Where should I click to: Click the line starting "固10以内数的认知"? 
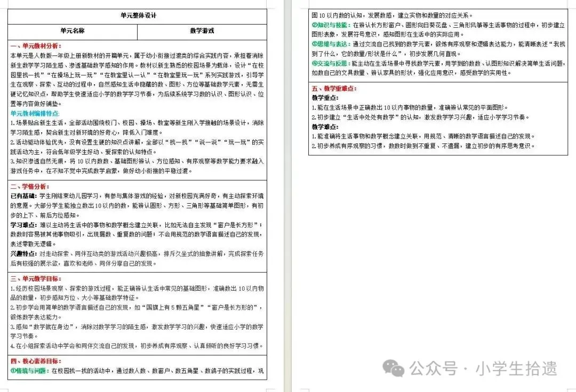point(393,15)
